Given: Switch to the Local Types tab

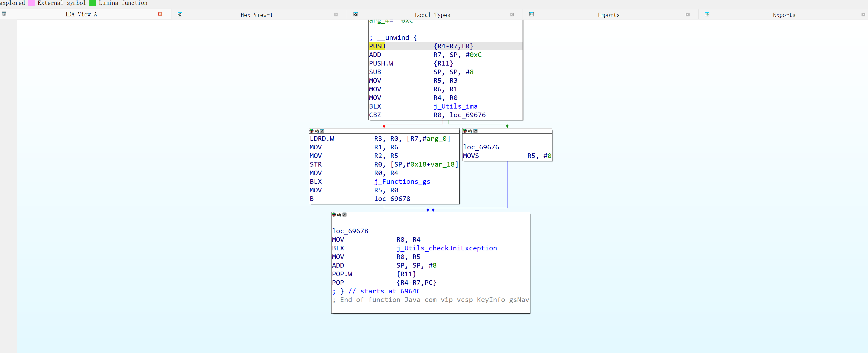Looking at the screenshot, I should click(x=432, y=15).
